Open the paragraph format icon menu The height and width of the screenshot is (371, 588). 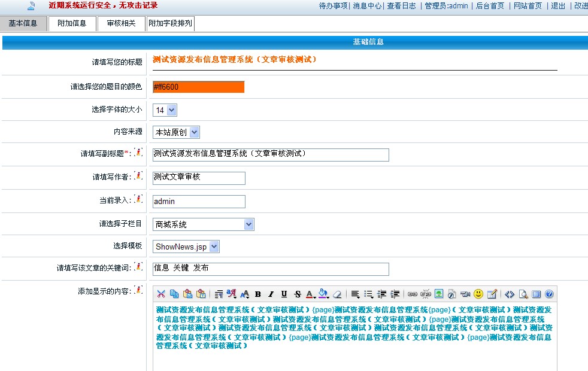point(219,294)
